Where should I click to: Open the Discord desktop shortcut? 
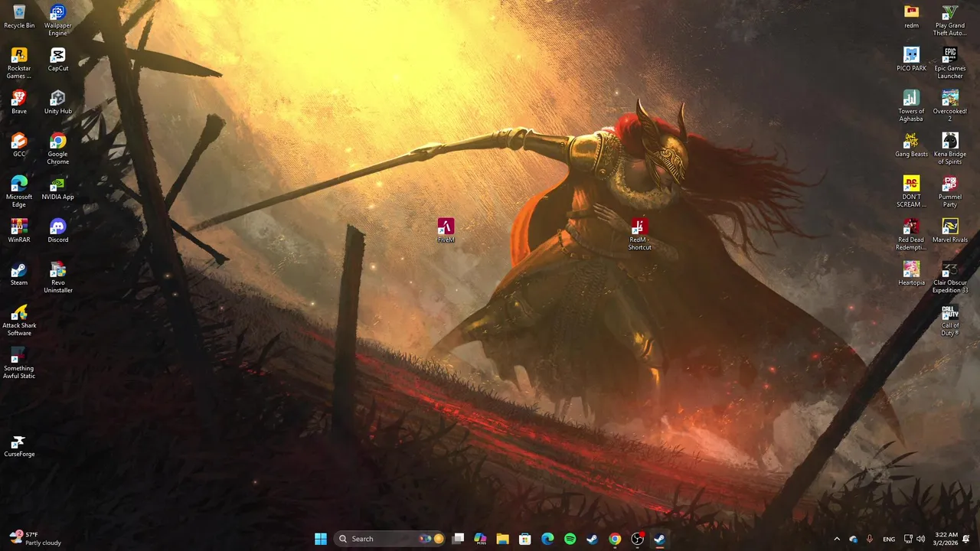pyautogui.click(x=58, y=231)
